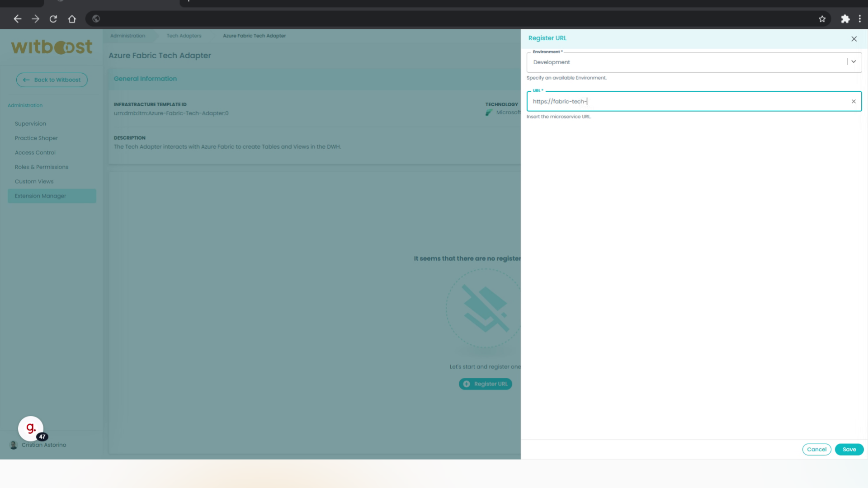The height and width of the screenshot is (488, 868).
Task: Click the globe site info icon
Action: [x=96, y=19]
